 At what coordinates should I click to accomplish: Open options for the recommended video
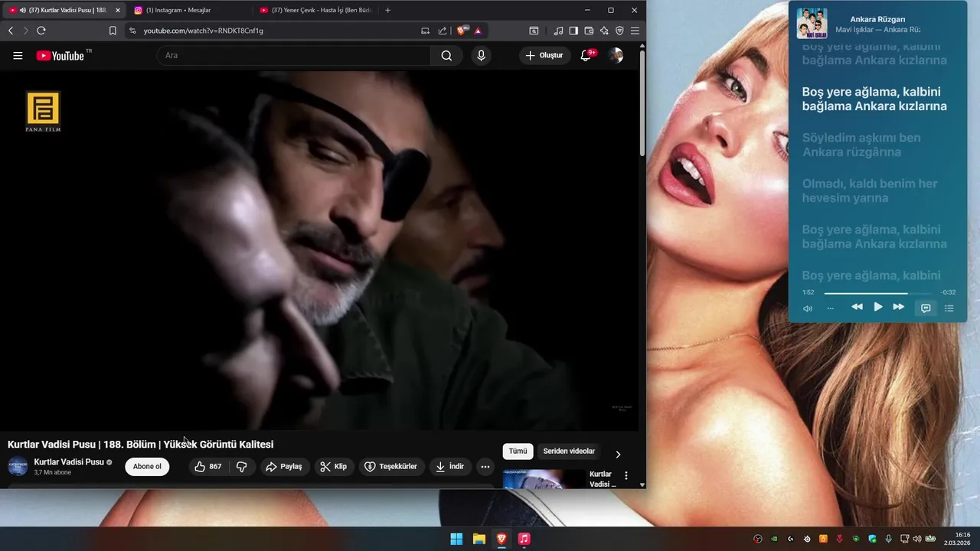(626, 475)
